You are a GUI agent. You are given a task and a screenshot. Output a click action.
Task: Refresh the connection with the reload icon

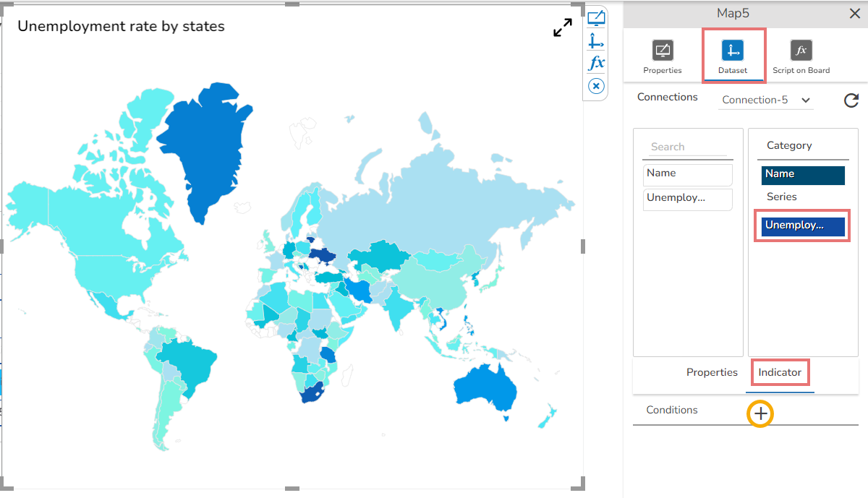tap(851, 100)
